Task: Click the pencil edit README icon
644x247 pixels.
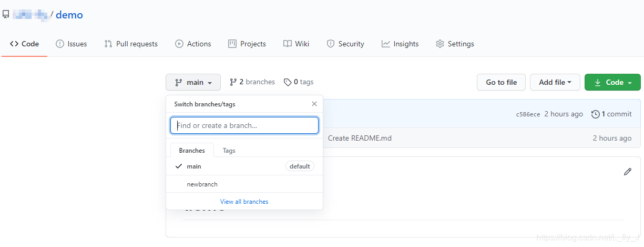Action: [628, 172]
